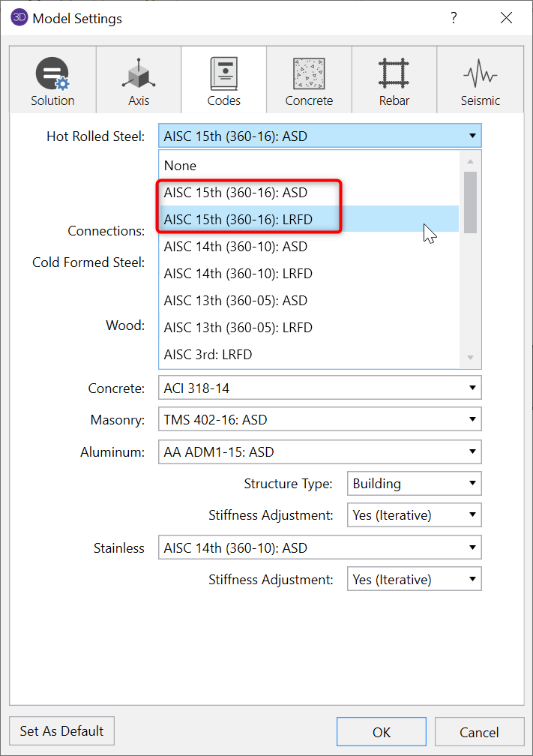
Task: Click the Cancel button
Action: pos(479,732)
